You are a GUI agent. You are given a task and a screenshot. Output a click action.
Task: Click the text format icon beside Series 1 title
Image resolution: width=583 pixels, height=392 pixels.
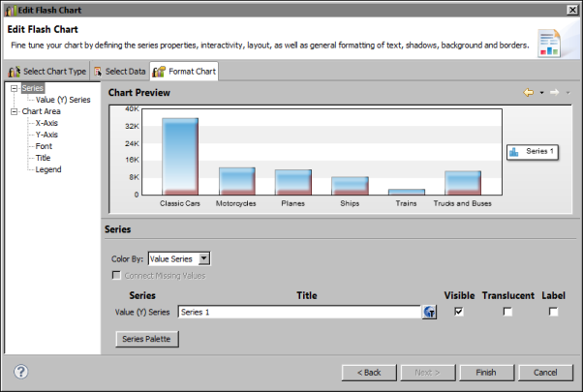point(429,312)
